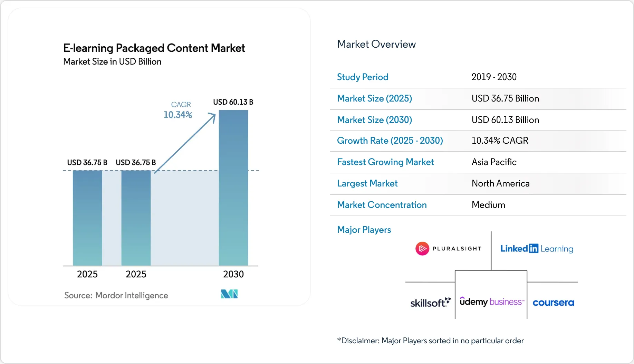Click the Mordor Intelligence logo mark
The height and width of the screenshot is (364, 634).
[229, 294]
